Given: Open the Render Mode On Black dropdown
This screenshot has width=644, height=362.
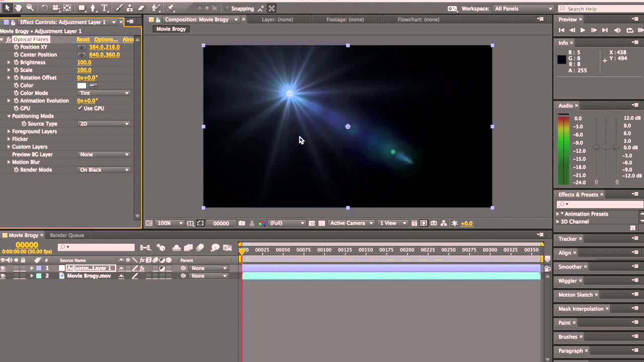Looking at the screenshot, I should pyautogui.click(x=104, y=170).
